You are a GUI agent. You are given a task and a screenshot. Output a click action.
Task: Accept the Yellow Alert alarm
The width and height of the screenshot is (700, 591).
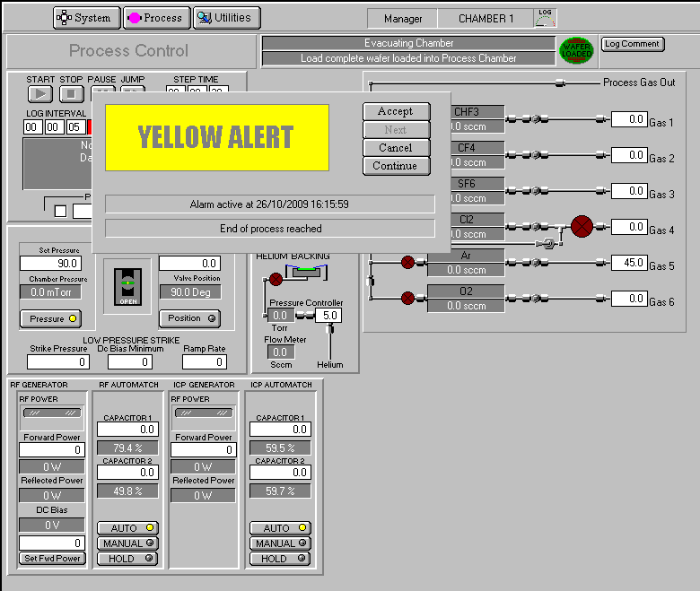(395, 111)
